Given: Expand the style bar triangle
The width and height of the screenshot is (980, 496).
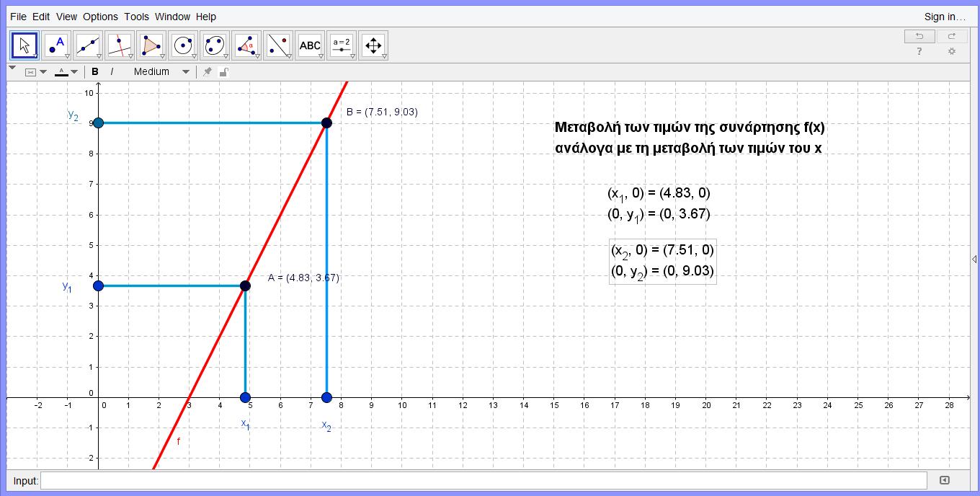Looking at the screenshot, I should 12,68.
